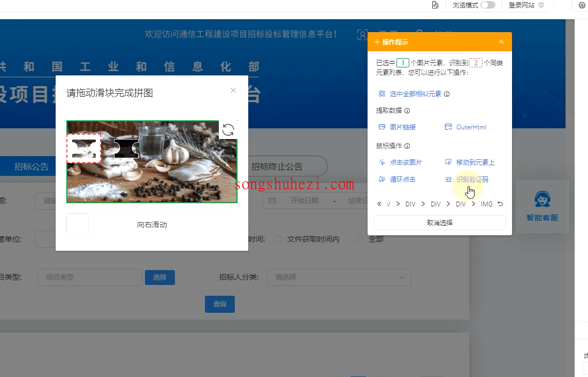Click the highlighted puzzle piece in the captcha
588x377 pixels.
(x=84, y=149)
